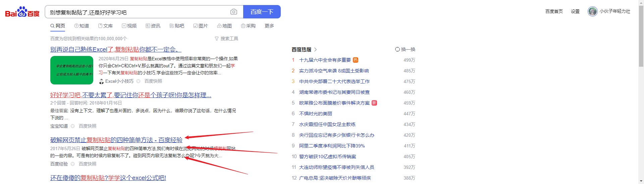Open 百度快照 beside 宝宝知道
The image size is (644, 184).
[x=88, y=126]
